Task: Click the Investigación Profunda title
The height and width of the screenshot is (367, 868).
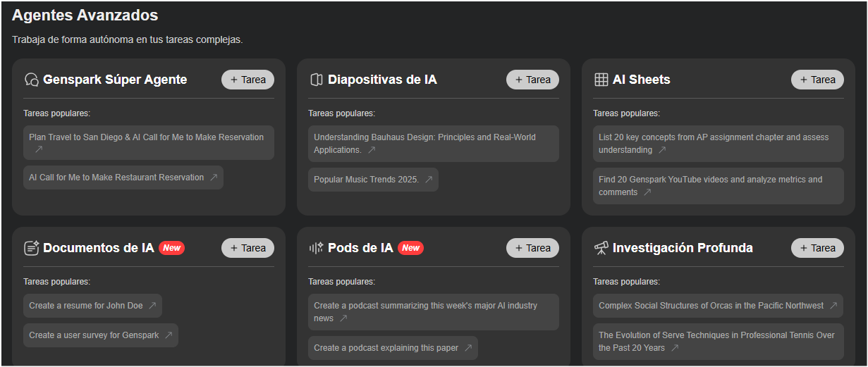Action: [x=683, y=248]
